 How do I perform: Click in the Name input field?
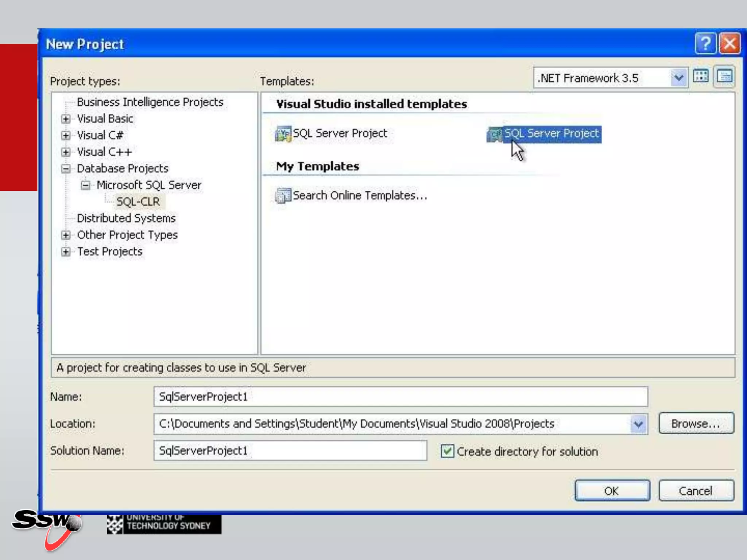click(x=400, y=397)
